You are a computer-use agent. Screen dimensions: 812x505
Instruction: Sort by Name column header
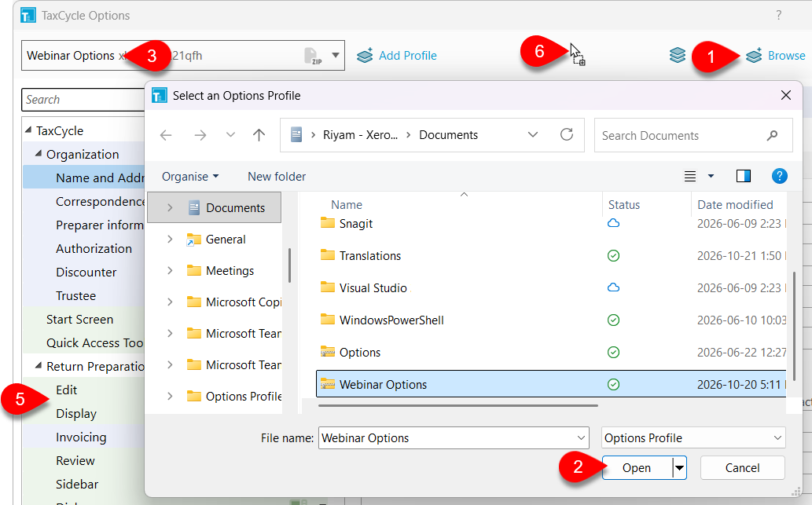click(x=347, y=205)
